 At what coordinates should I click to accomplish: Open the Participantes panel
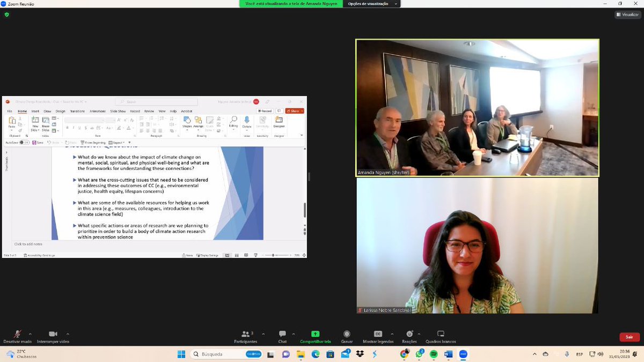246,337
